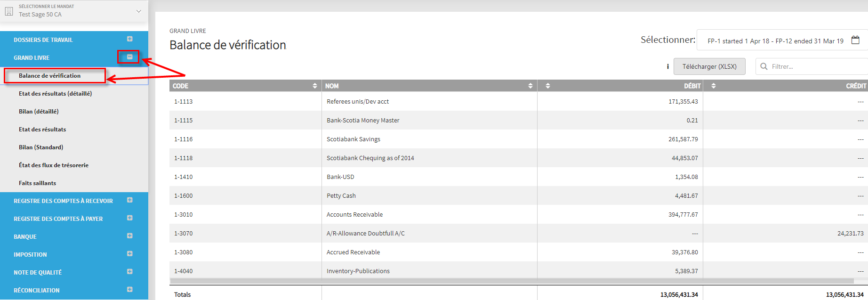Select Inventory-Publications account name

click(x=358, y=271)
